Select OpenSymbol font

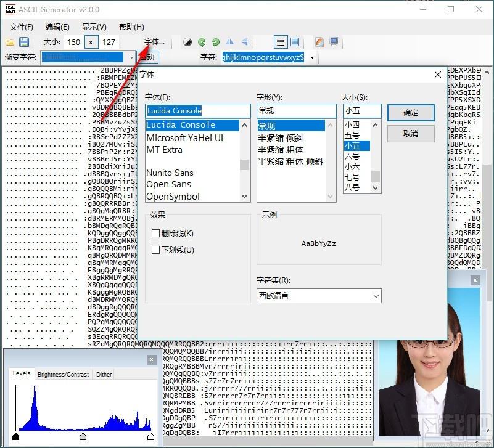(x=173, y=197)
